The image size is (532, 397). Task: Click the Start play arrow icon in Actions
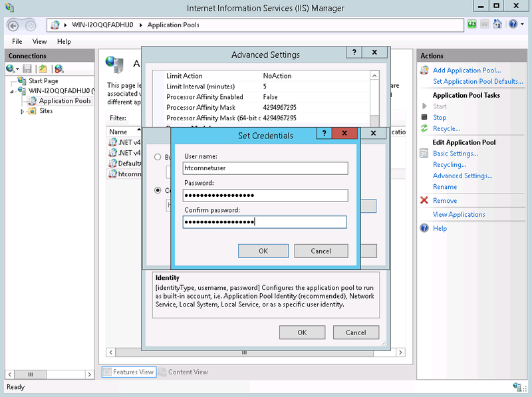point(424,106)
